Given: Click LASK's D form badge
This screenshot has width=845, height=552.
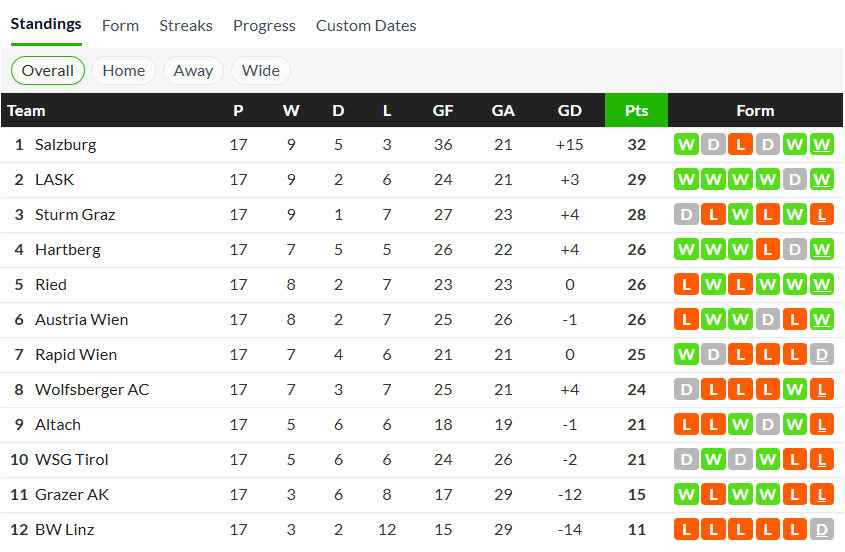Looking at the screenshot, I should tap(795, 180).
